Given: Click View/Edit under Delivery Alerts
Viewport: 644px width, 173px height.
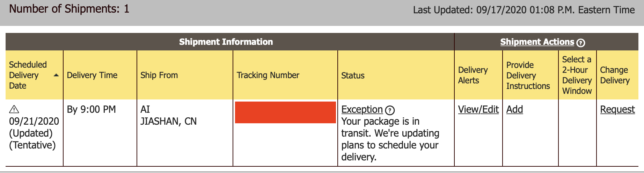Looking at the screenshot, I should coord(478,110).
